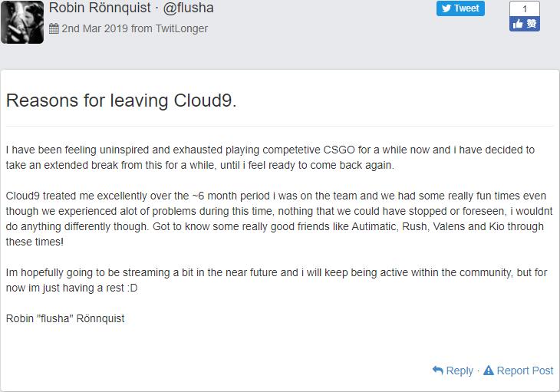Click the calendar icon beside the date

(x=54, y=28)
